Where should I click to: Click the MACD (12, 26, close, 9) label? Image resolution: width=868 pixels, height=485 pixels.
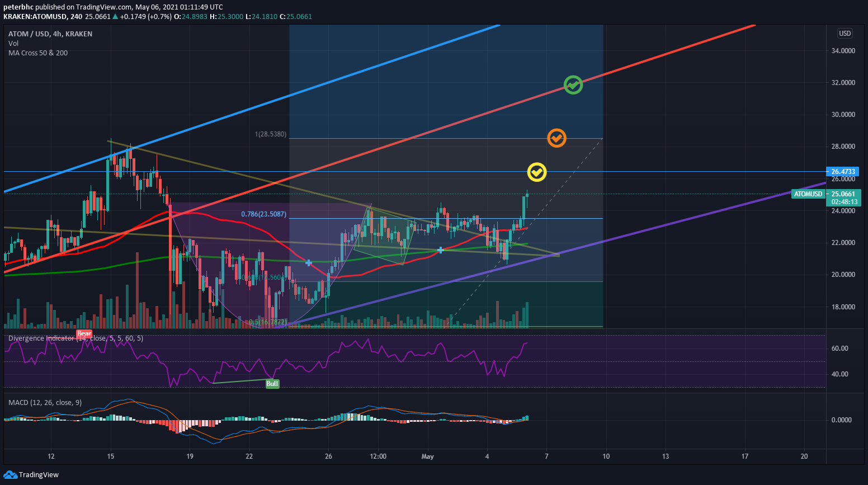pyautogui.click(x=45, y=403)
